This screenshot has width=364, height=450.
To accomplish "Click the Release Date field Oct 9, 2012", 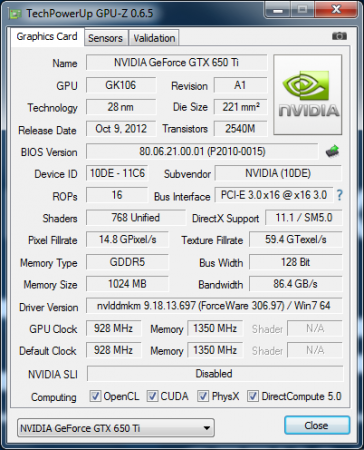I will pos(121,129).
